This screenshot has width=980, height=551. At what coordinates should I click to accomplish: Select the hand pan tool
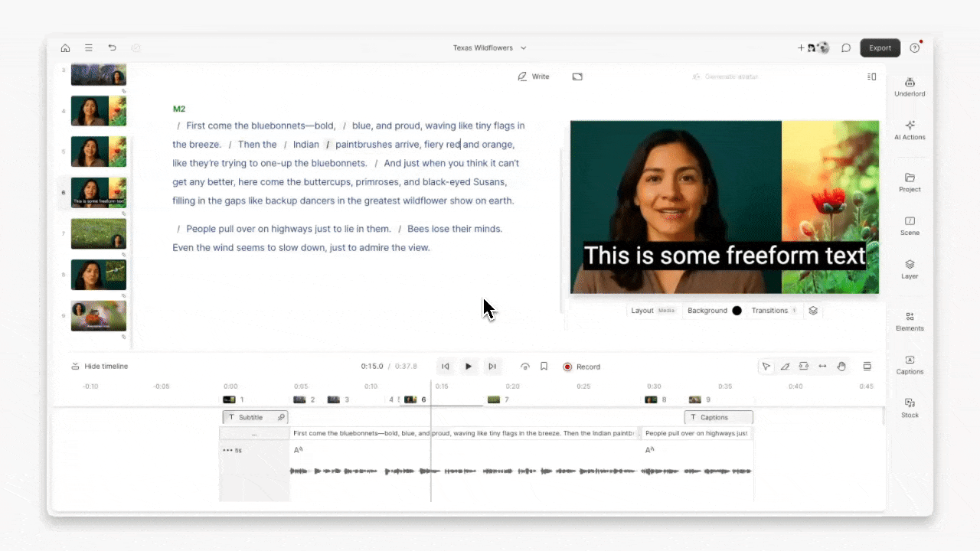pyautogui.click(x=841, y=367)
